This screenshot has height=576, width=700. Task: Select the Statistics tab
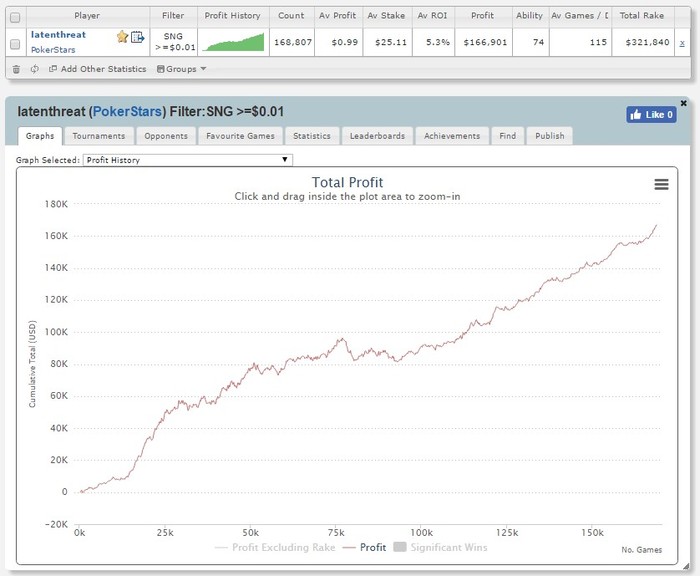click(x=312, y=136)
